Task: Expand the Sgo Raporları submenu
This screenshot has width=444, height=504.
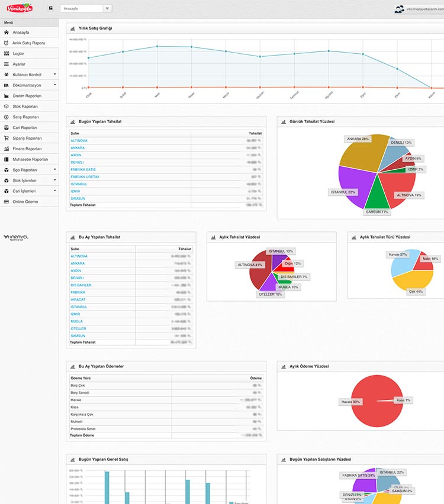Action: click(54, 170)
